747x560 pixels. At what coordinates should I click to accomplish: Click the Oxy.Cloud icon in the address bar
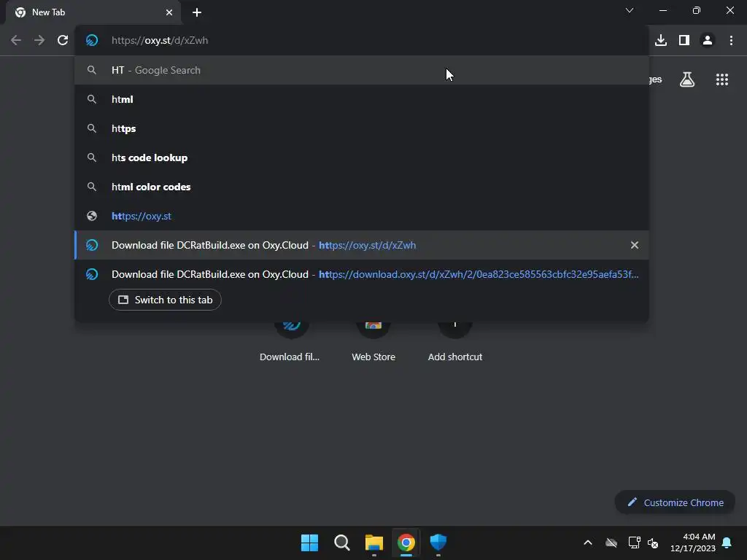click(92, 41)
